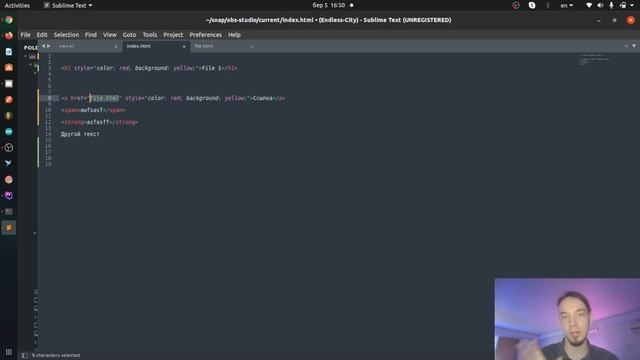This screenshot has width=640, height=360.
Task: Open the Preferences menu
Action: pos(205,35)
